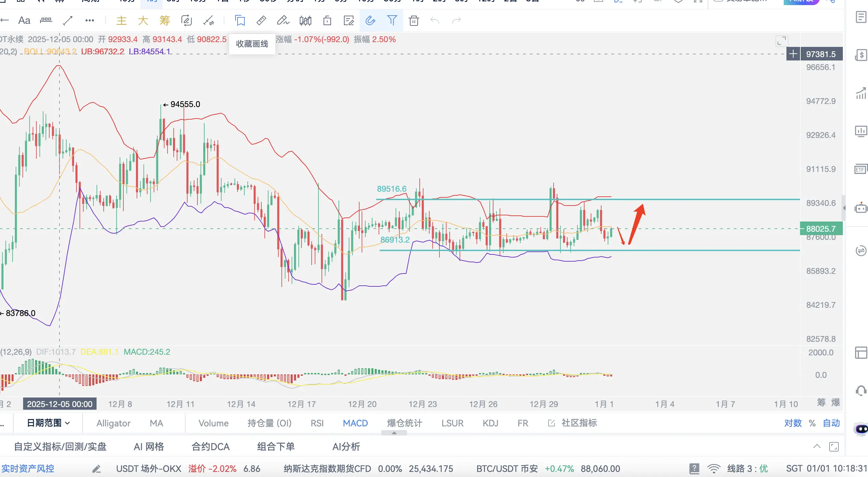Open the robot icon in right sidebar

[x=861, y=208]
